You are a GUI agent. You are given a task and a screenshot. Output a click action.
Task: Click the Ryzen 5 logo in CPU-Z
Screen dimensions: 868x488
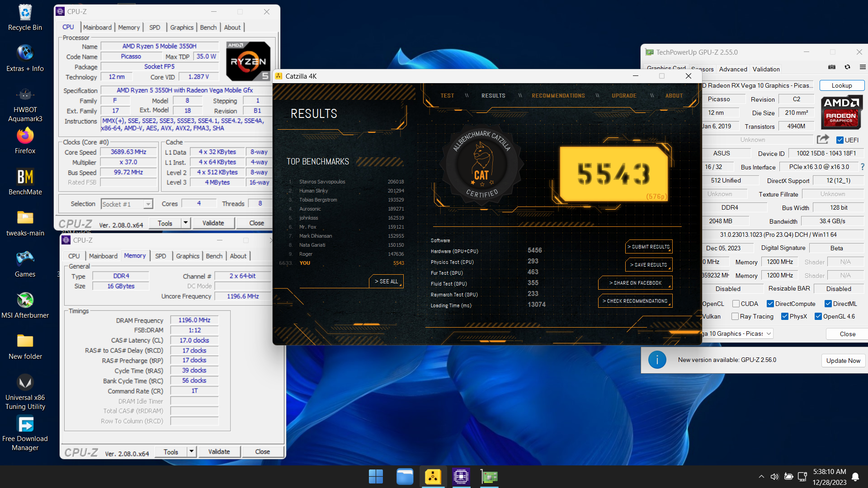(248, 61)
